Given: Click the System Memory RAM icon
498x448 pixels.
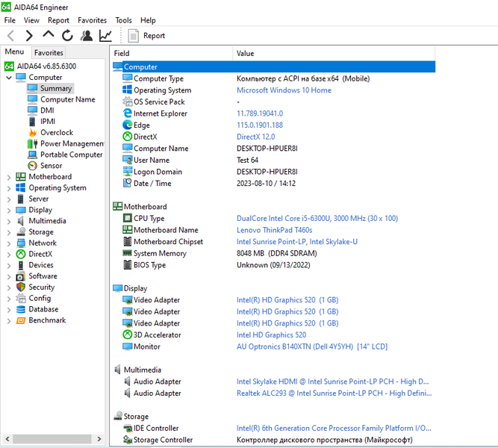Looking at the screenshot, I should coord(128,253).
